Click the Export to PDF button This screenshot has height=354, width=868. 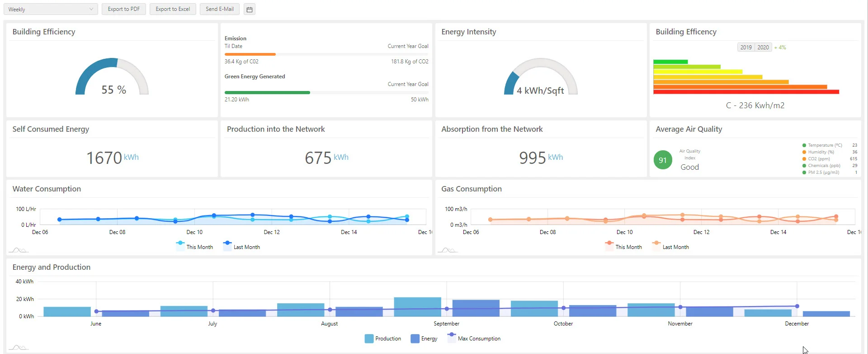click(x=124, y=9)
